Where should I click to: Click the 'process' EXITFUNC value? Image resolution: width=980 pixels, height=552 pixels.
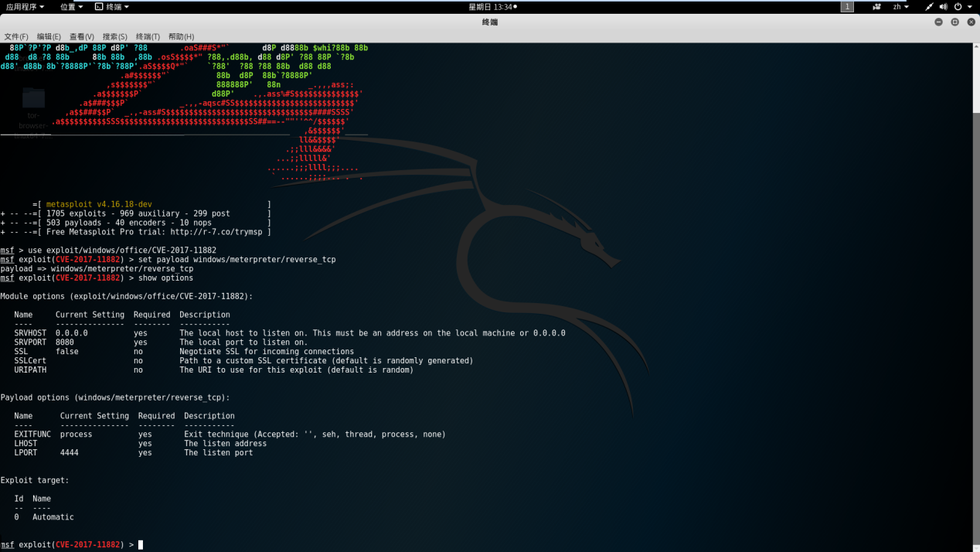[76, 434]
